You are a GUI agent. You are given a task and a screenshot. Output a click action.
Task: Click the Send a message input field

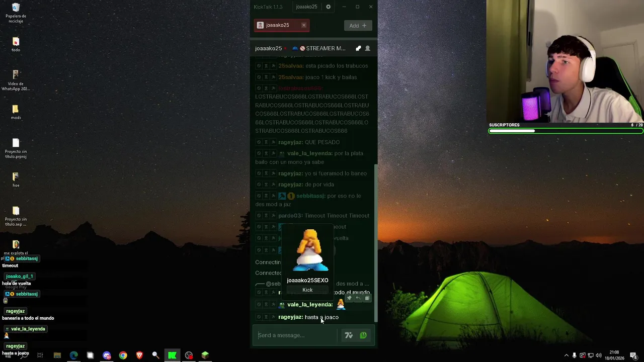tap(297, 335)
